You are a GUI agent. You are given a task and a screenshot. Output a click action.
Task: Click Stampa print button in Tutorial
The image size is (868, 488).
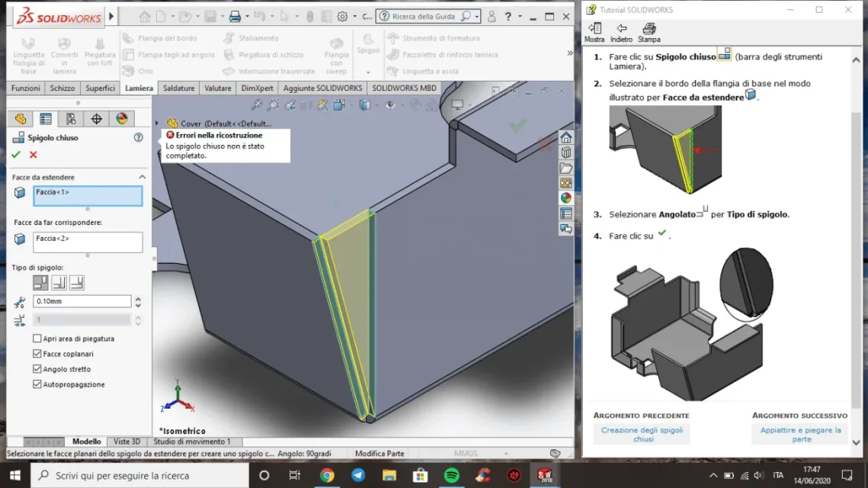tap(649, 33)
